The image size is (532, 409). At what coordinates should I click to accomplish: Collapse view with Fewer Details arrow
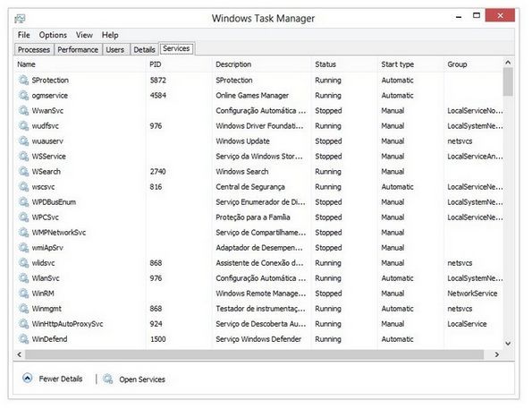[28, 378]
